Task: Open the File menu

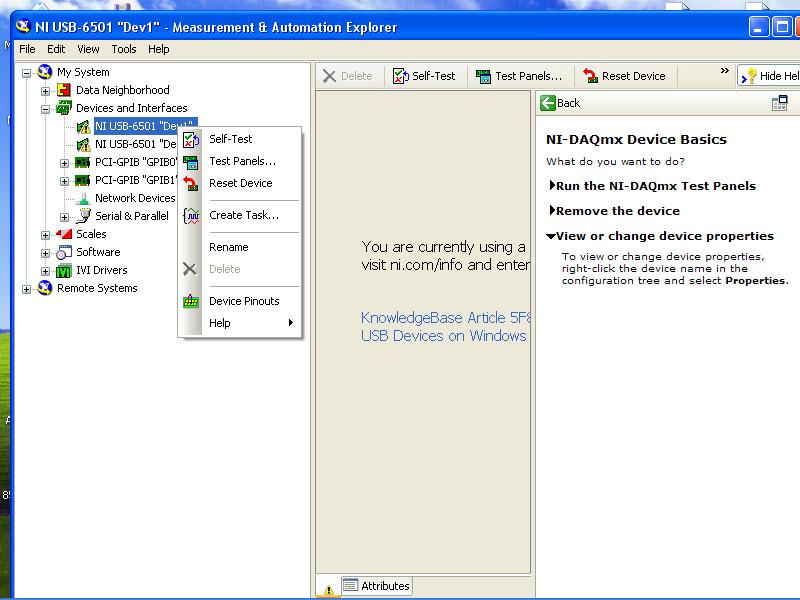Action: tap(27, 49)
